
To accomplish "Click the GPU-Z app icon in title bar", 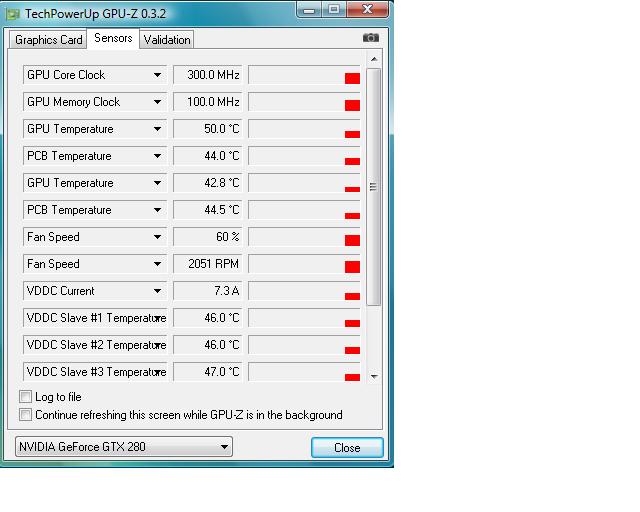I will point(13,14).
